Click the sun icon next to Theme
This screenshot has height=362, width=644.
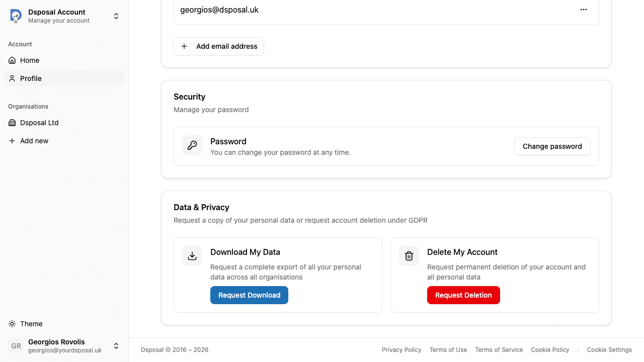point(12,324)
